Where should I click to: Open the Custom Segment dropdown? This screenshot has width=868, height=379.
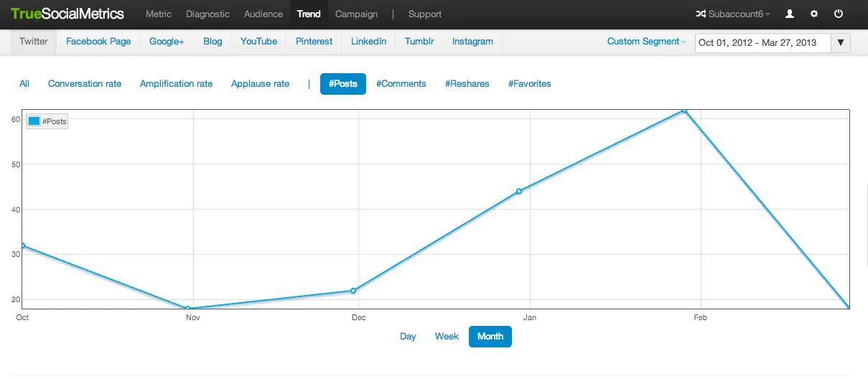tap(646, 42)
